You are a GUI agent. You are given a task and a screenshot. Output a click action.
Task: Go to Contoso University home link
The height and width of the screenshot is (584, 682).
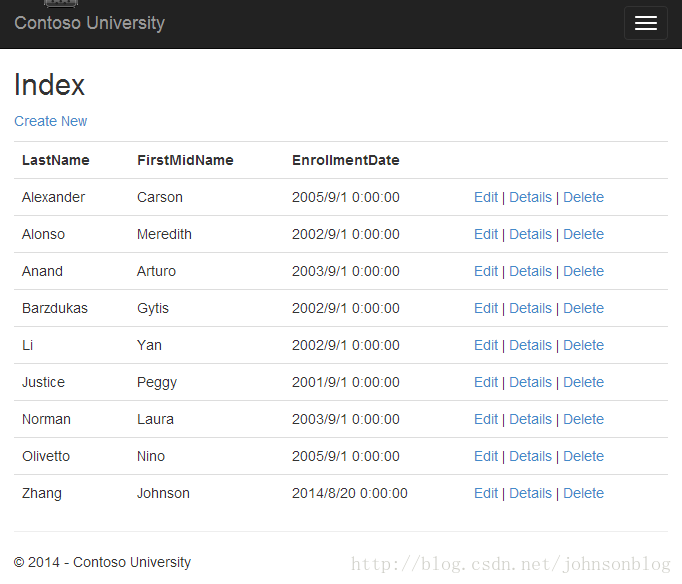click(x=90, y=23)
